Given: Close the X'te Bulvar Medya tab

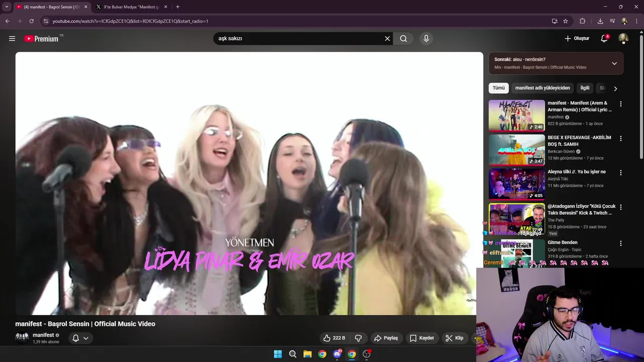Looking at the screenshot, I should click(166, 7).
